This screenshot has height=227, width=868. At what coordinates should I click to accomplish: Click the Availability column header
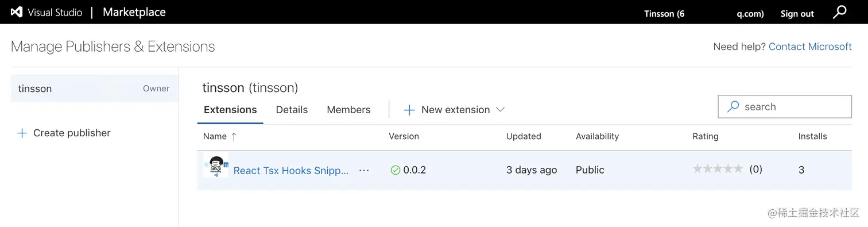[597, 136]
